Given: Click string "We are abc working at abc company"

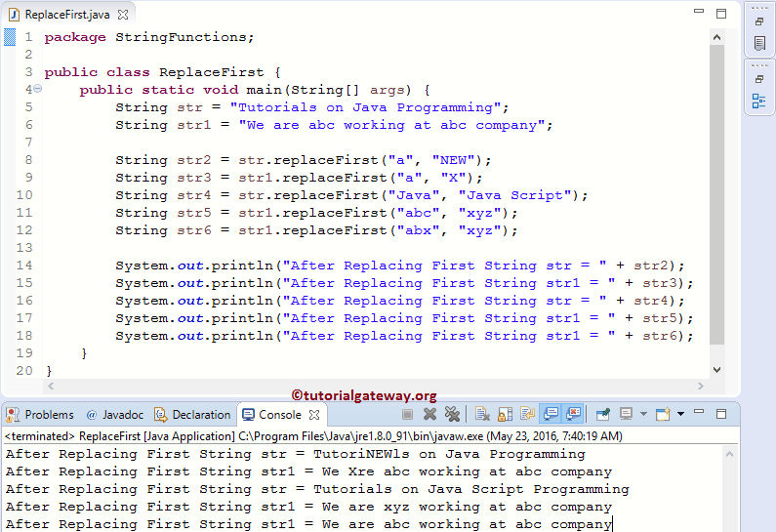Looking at the screenshot, I should click(x=392, y=125).
